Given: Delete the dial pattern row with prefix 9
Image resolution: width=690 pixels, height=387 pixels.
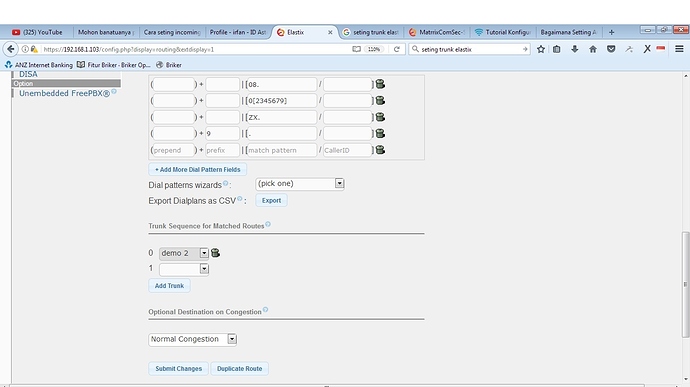Looking at the screenshot, I should [380, 133].
